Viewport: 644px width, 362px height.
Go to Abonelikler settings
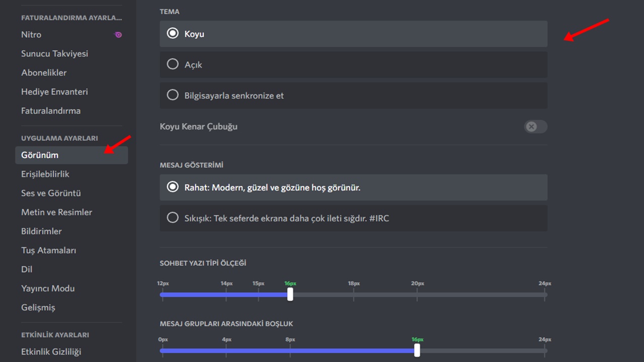(x=44, y=73)
